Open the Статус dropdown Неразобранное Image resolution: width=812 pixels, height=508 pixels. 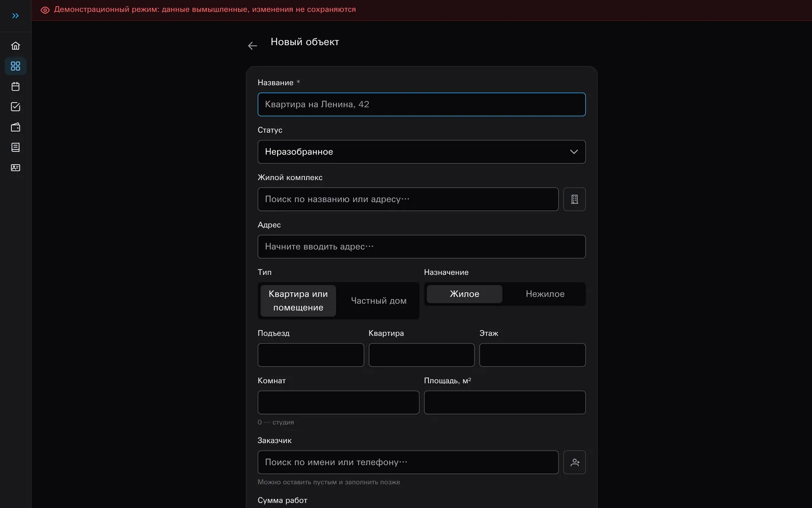coord(421,152)
